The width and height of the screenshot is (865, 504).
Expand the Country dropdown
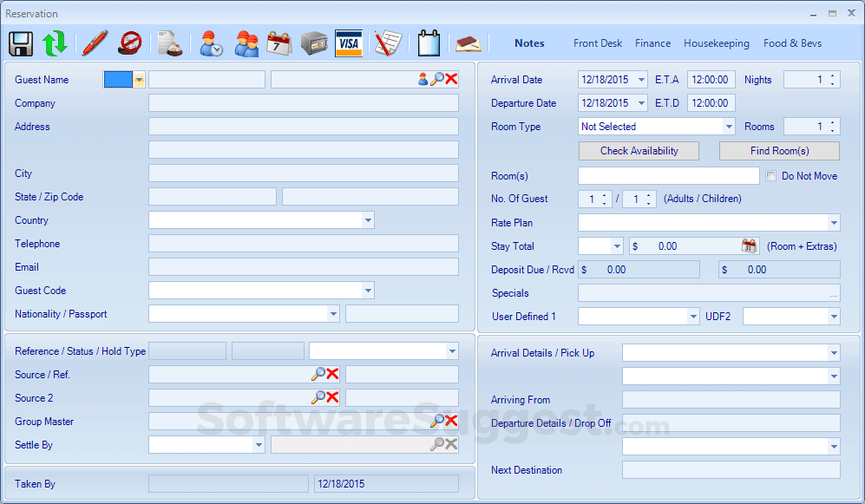368,220
